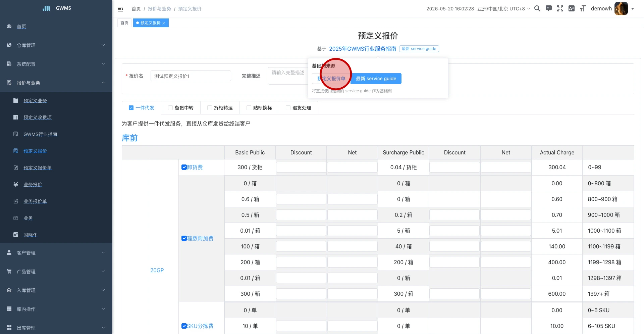This screenshot has height=334, width=644.
Task: Click the 报价名 input field
Action: 191,76
